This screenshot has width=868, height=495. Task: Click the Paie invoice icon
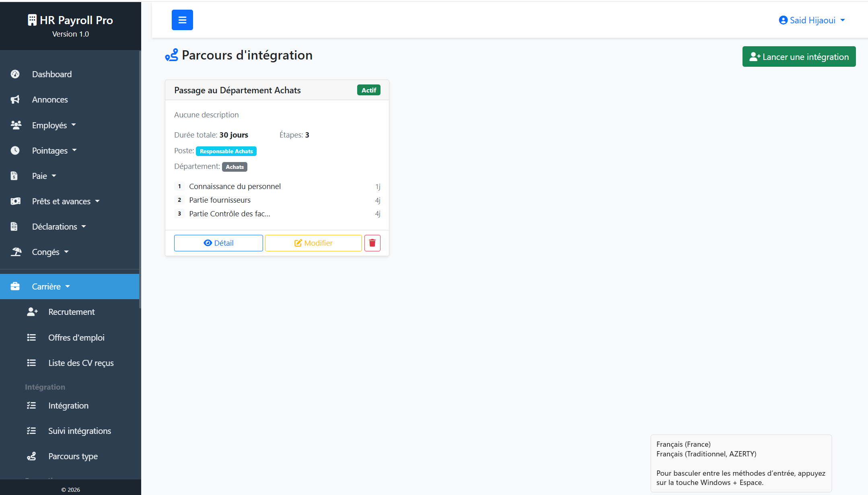(14, 176)
